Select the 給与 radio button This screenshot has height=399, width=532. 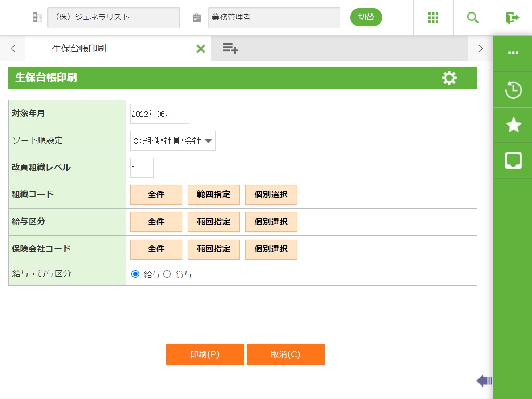[x=136, y=274]
